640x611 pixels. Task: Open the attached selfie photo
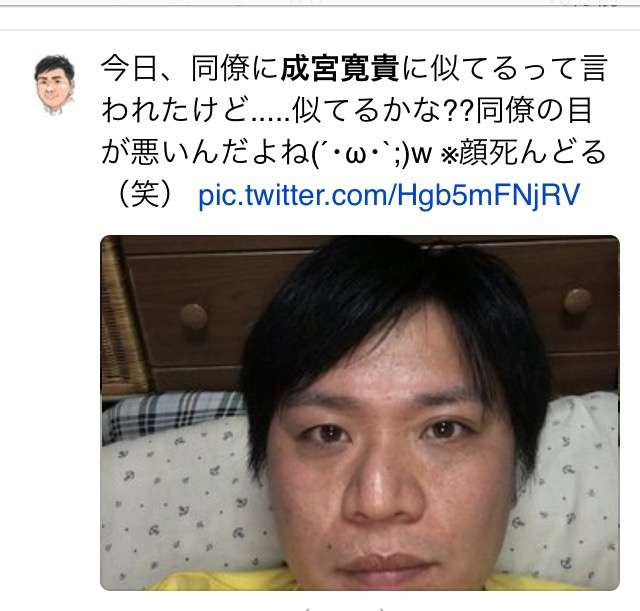[360, 413]
